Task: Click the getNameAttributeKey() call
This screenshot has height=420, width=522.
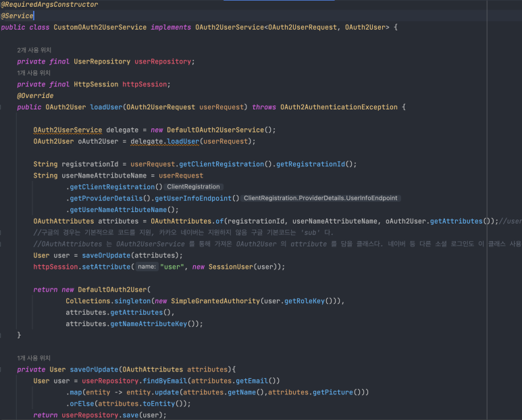Action: (x=153, y=324)
